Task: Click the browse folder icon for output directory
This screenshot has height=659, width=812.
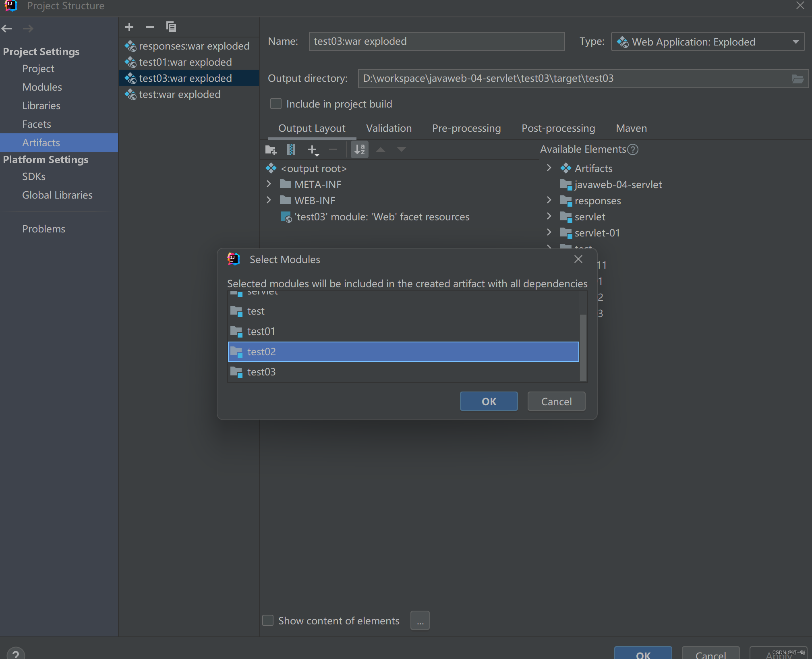Action: tap(798, 79)
